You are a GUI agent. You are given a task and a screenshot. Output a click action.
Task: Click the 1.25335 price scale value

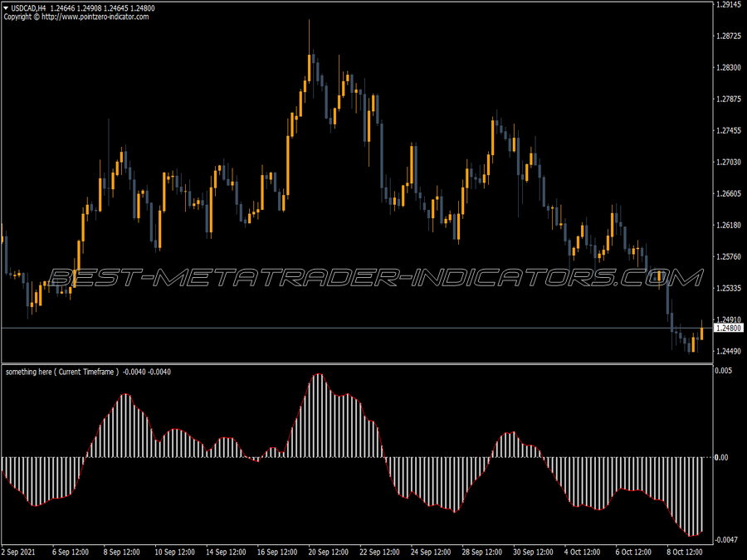(729, 288)
